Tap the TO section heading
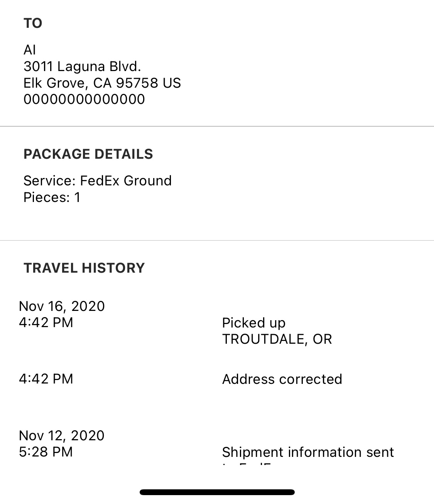434x504 pixels. (33, 24)
